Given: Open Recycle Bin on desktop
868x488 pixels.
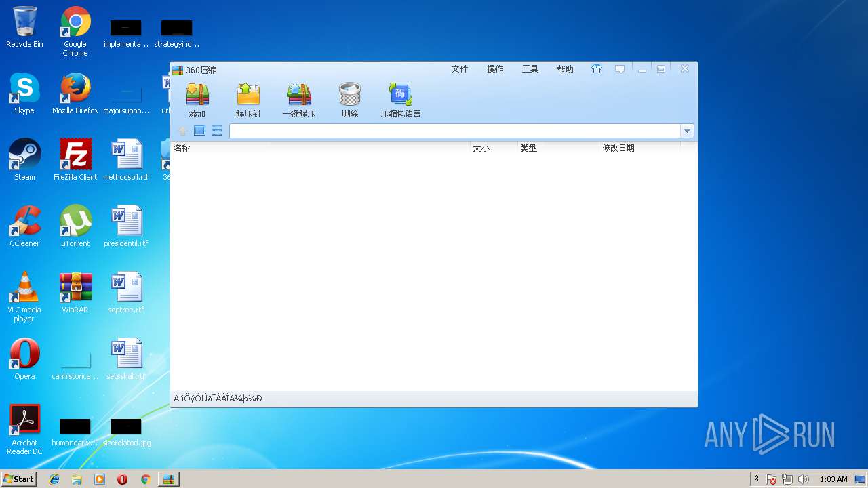Looking at the screenshot, I should click(x=24, y=27).
